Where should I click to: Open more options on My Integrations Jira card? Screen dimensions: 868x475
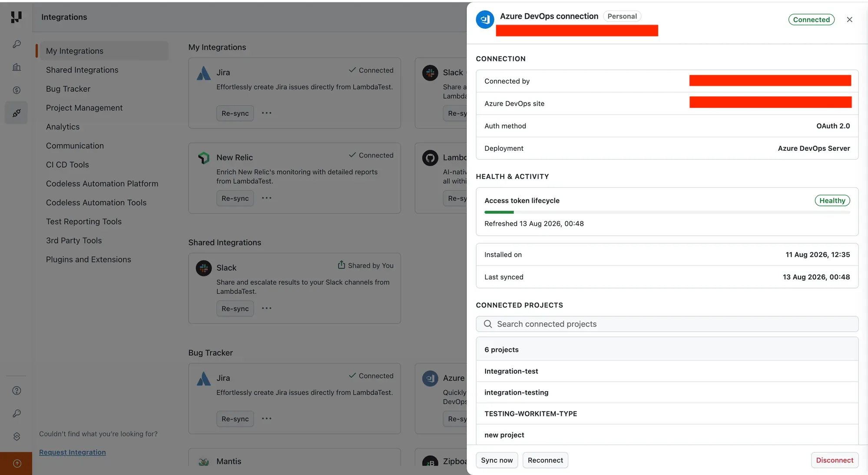pyautogui.click(x=267, y=113)
